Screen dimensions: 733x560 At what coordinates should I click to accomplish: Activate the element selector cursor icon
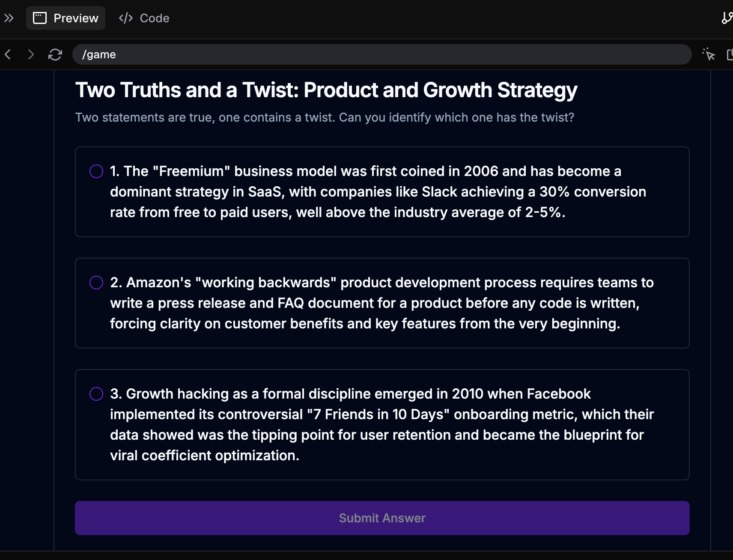(709, 54)
